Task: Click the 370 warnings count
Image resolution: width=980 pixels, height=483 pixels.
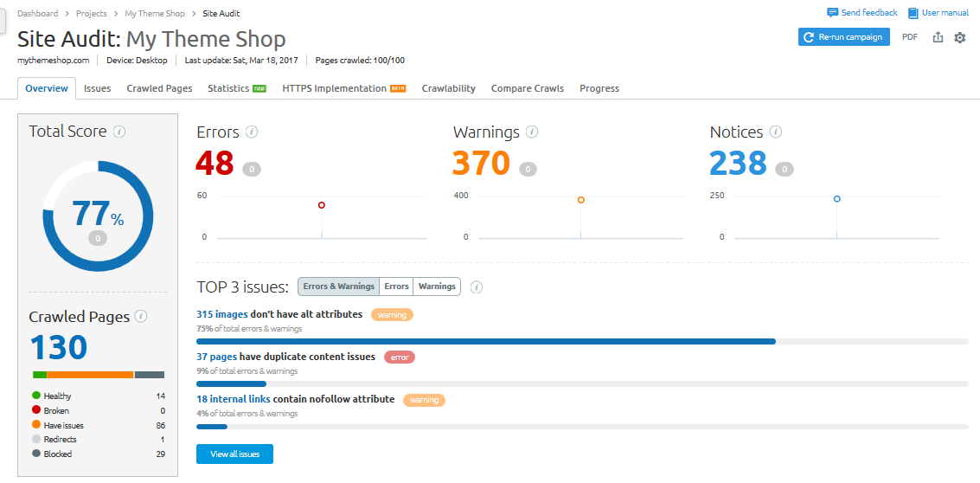Action: tap(481, 164)
